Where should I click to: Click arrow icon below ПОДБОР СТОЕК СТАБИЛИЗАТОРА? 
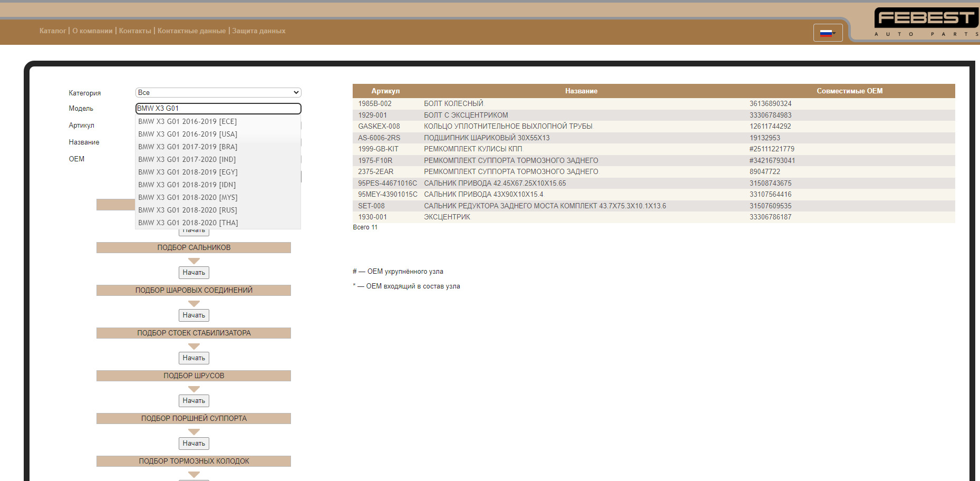click(x=194, y=347)
